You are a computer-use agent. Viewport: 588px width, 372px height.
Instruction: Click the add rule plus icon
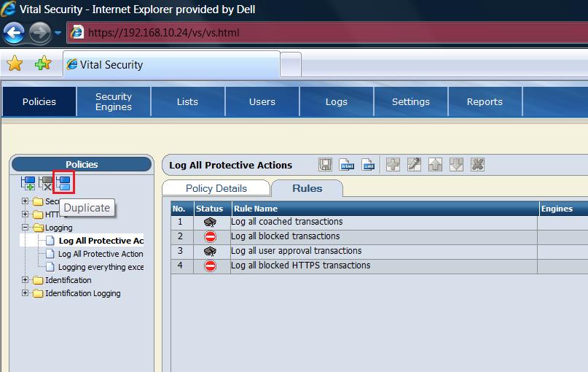[x=393, y=165]
